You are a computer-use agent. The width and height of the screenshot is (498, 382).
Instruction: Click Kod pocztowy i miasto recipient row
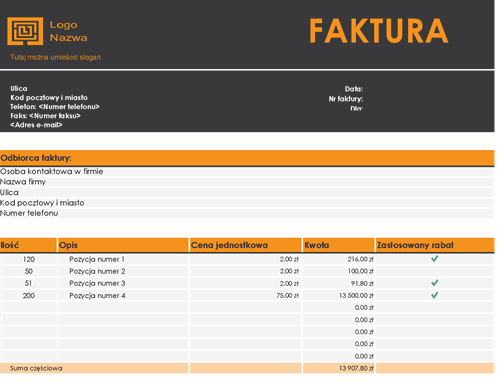pyautogui.click(x=246, y=203)
